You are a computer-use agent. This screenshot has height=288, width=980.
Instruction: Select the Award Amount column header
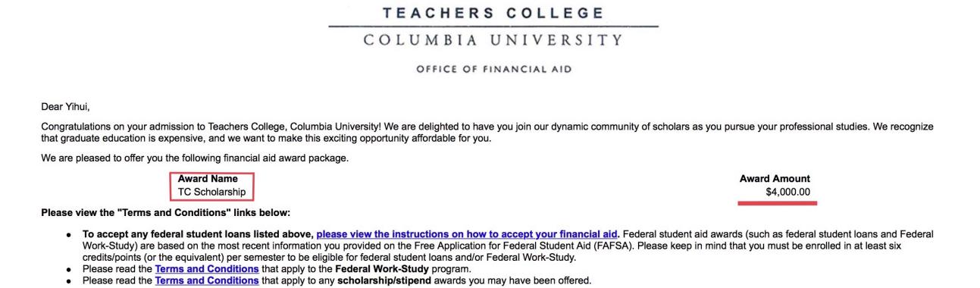775,179
